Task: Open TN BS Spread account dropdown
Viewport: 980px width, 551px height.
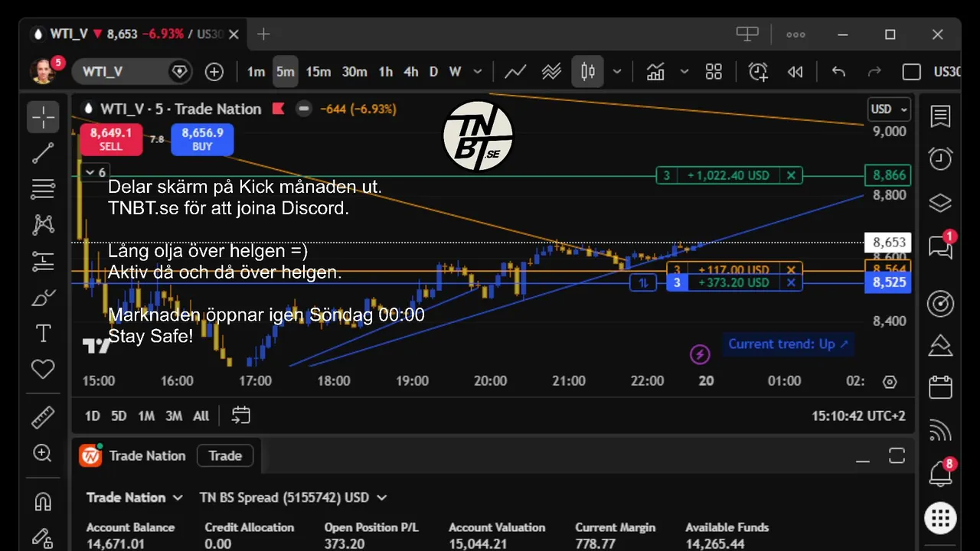Action: tap(293, 497)
